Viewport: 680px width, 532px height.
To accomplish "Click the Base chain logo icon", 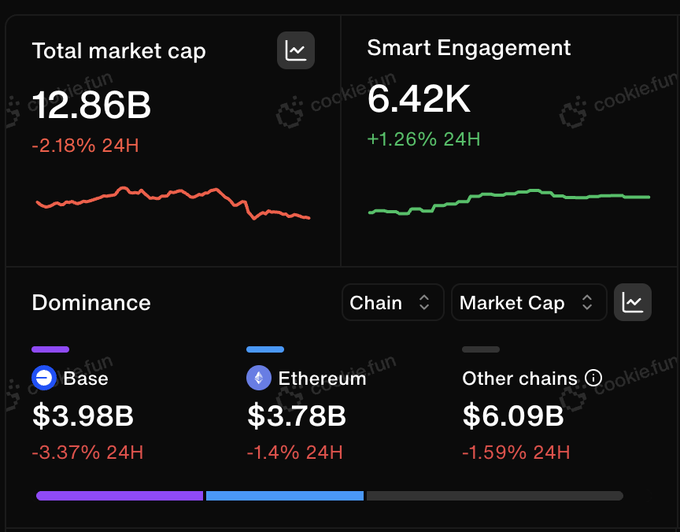I will (x=44, y=378).
